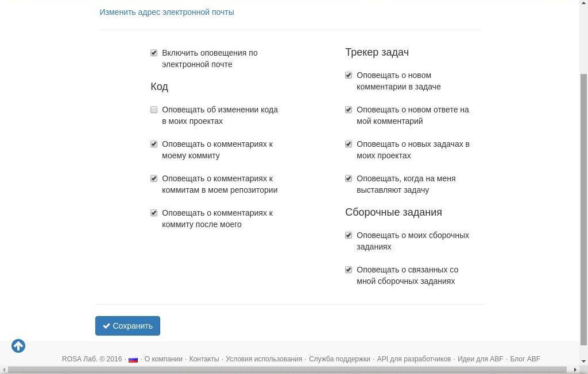The height and width of the screenshot is (374, 588).
Task: Click the scroll-to-top arrow icon
Action: point(18,346)
